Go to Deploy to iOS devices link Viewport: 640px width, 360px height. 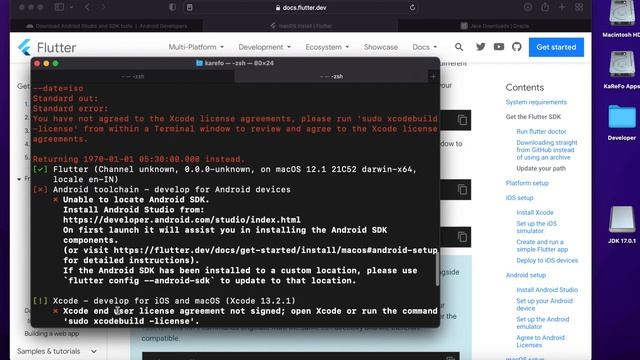(x=547, y=260)
